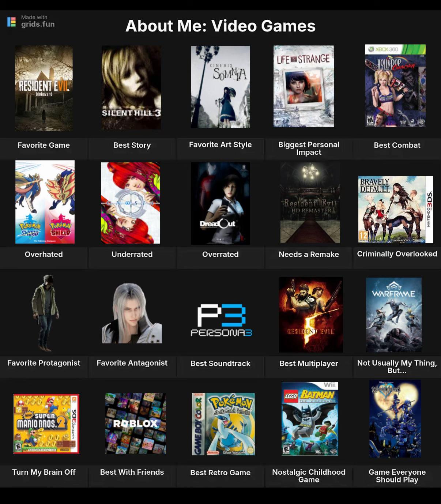
Task: Open the Bravely Default 3DS cover
Action: click(x=396, y=210)
